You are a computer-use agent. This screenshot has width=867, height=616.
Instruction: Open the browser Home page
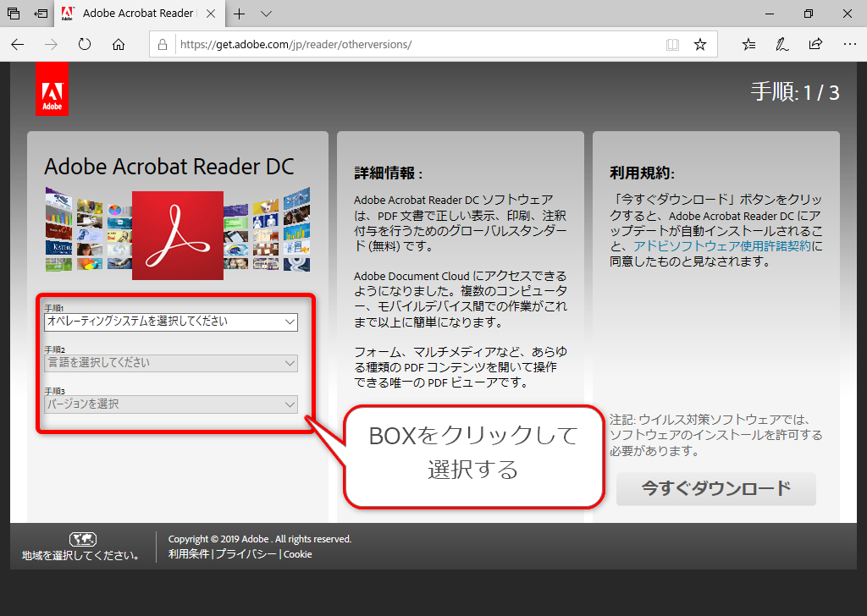[119, 44]
